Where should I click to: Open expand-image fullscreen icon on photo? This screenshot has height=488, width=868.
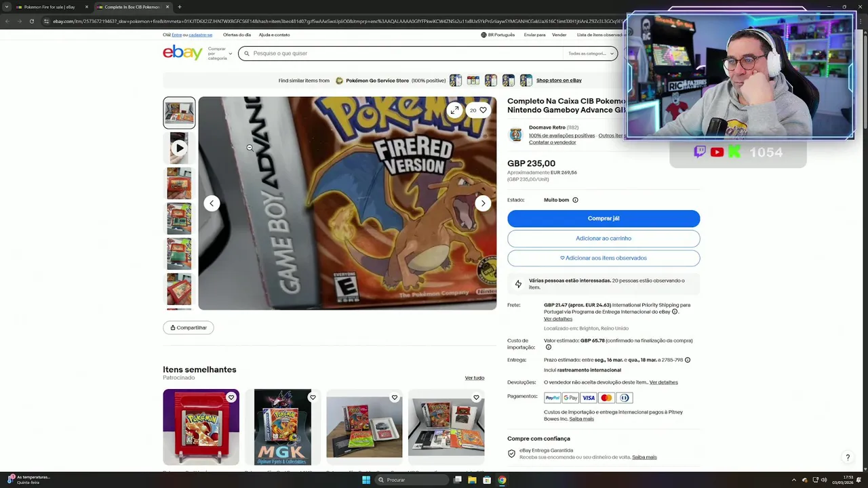454,110
